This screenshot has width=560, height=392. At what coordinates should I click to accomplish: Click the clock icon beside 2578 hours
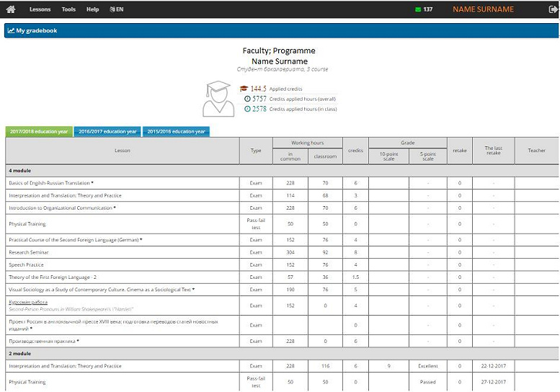(x=247, y=110)
